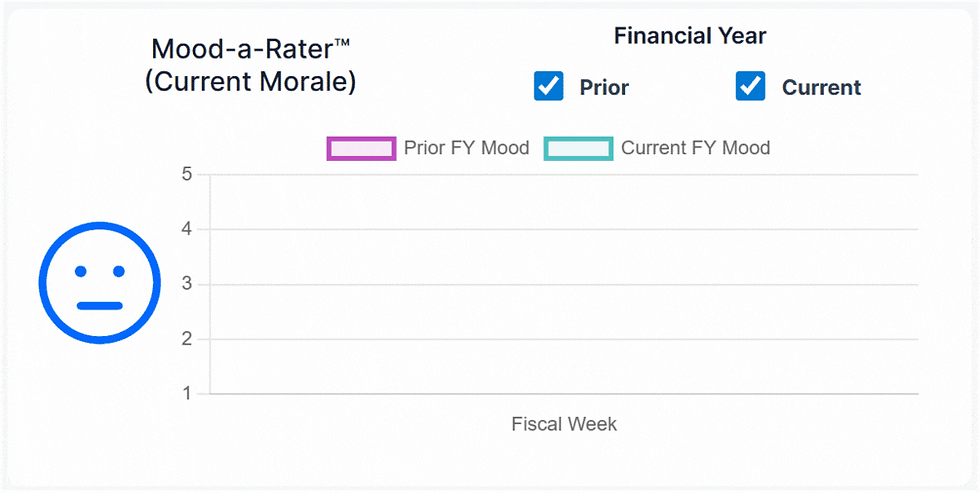The height and width of the screenshot is (493, 980).
Task: Click the y-axis value 3 label
Action: pyautogui.click(x=187, y=284)
